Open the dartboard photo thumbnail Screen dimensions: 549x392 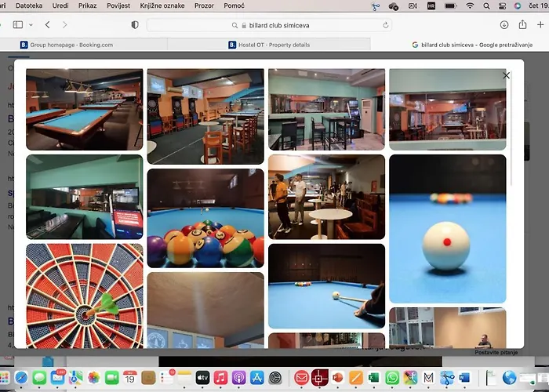85,296
